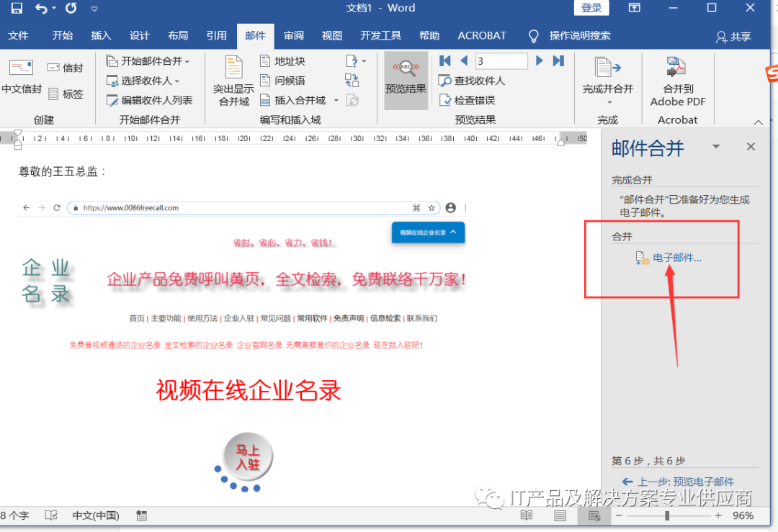Switch to Web Layout view
The image size is (778, 532).
coord(594,516)
